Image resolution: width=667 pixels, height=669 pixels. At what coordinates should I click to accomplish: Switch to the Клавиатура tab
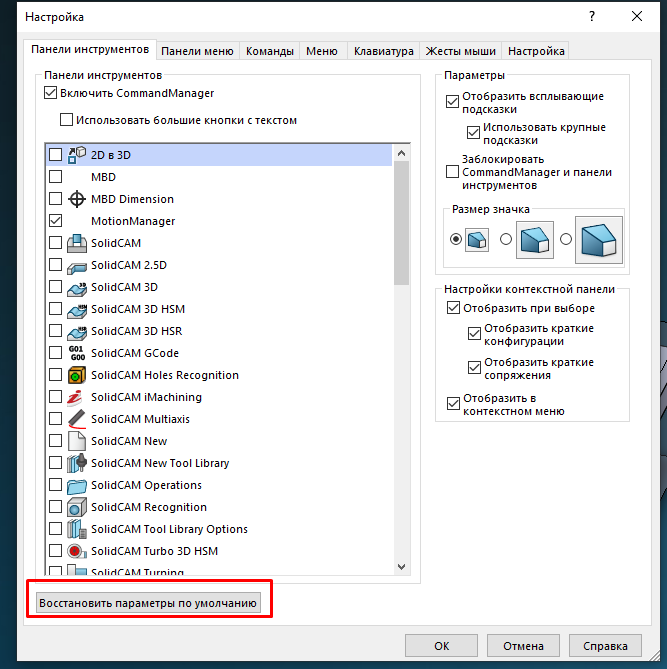click(384, 51)
